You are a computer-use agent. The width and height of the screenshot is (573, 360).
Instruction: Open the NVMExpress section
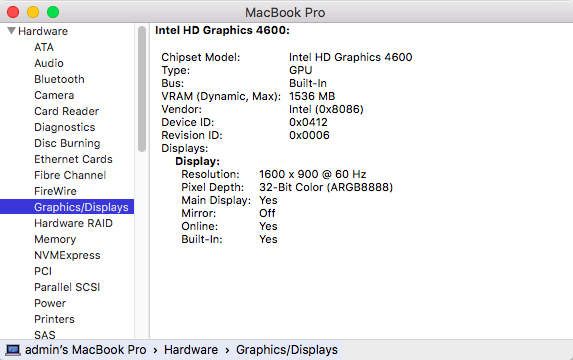point(67,255)
